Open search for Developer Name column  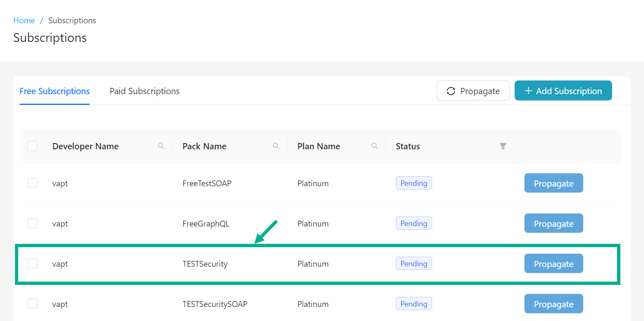161,146
